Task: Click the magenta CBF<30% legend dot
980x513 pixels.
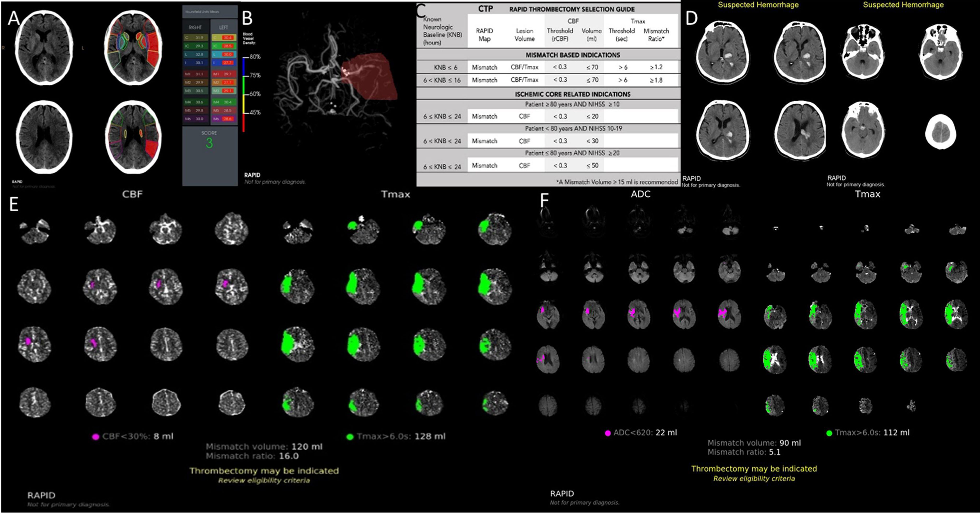Action: 95,436
